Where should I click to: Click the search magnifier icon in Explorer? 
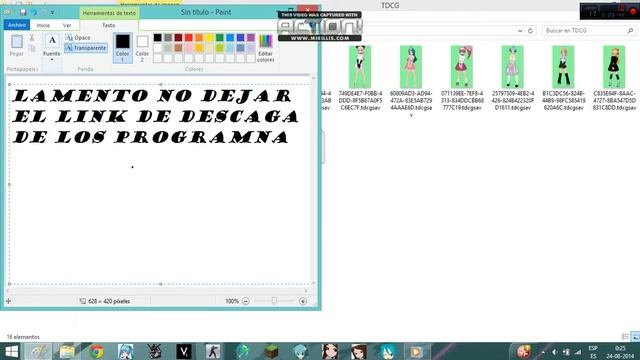(x=630, y=31)
